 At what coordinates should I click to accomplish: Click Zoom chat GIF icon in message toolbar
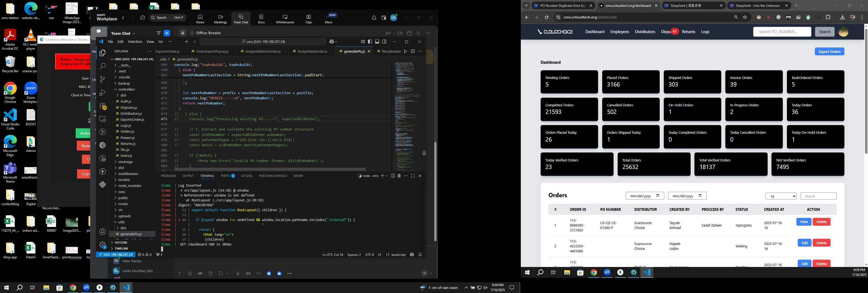click(200, 274)
